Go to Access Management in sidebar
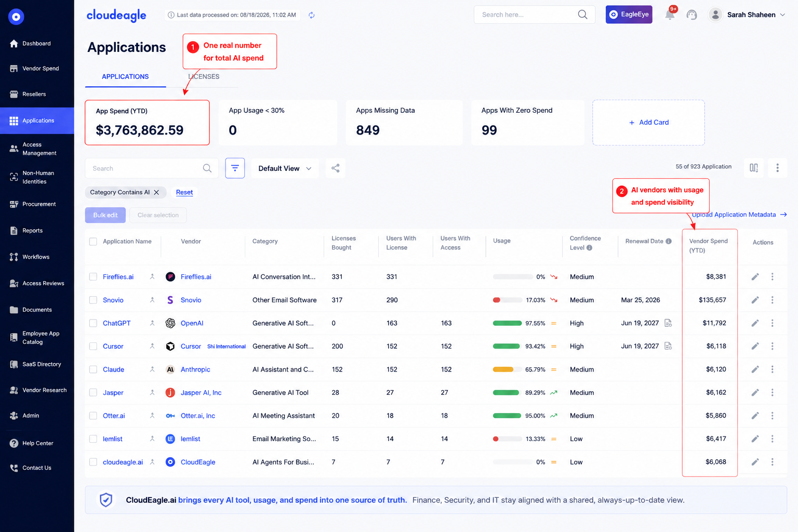This screenshot has height=532, width=798. point(37,149)
